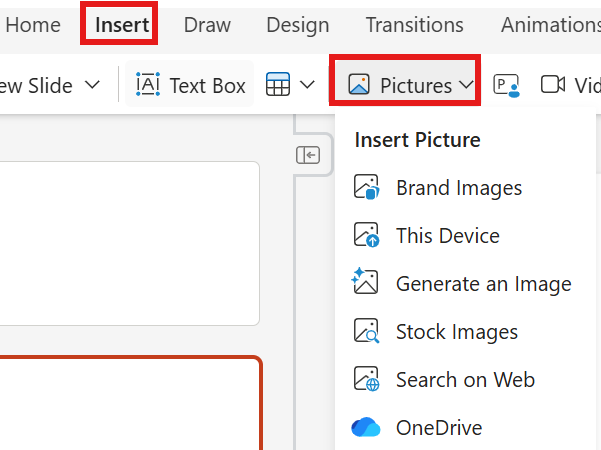601x450 pixels.
Task: Open Stock Images option
Action: pos(465,332)
